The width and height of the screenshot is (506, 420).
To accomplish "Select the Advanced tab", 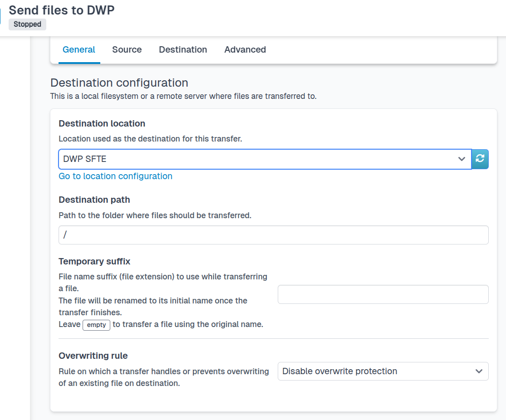I will click(x=245, y=49).
